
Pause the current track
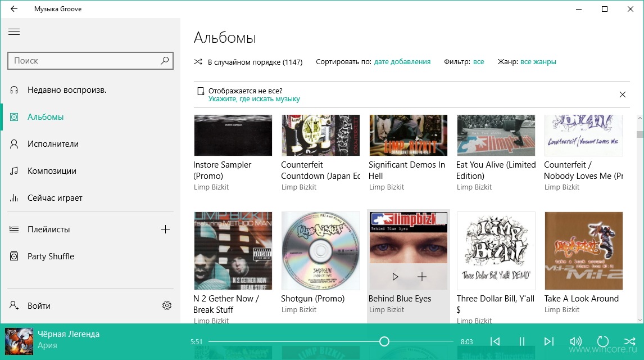(521, 341)
